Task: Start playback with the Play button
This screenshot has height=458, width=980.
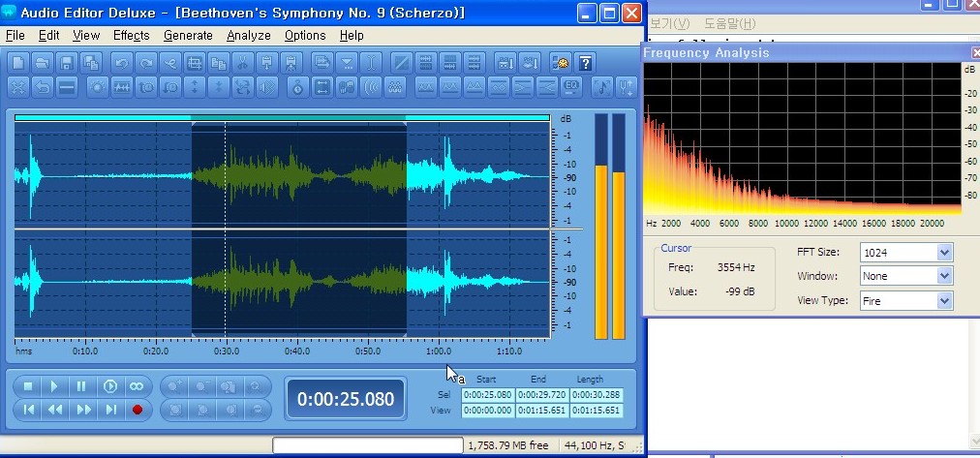Action: 54,386
